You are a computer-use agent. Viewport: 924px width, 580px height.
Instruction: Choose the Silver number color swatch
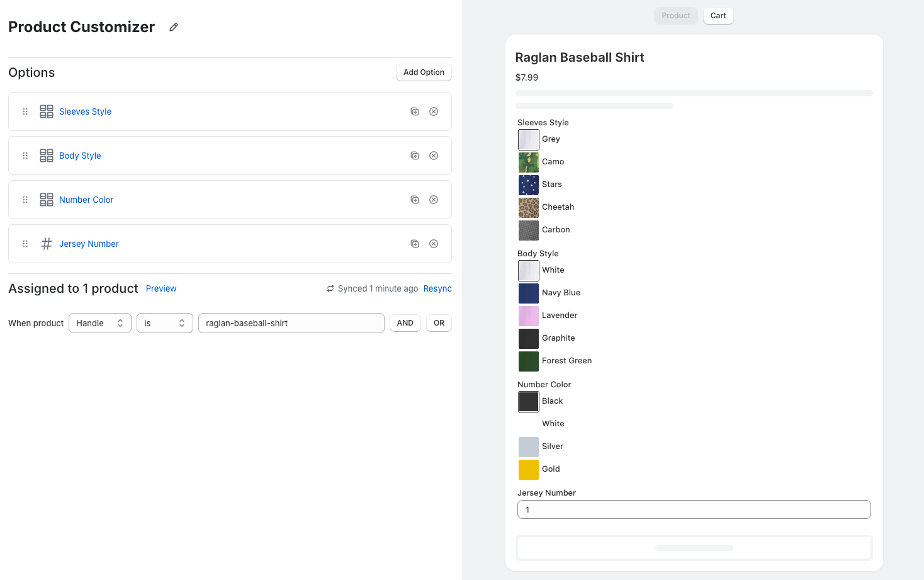529,447
